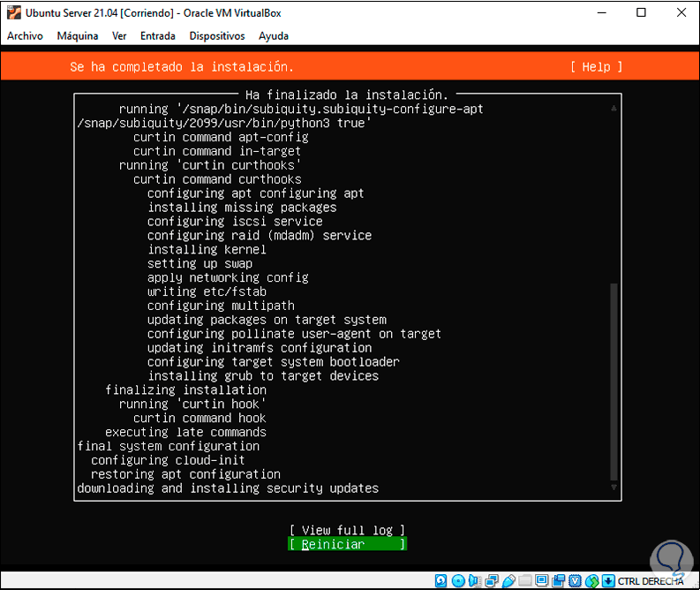
Task: Click View full log button
Action: 347,530
